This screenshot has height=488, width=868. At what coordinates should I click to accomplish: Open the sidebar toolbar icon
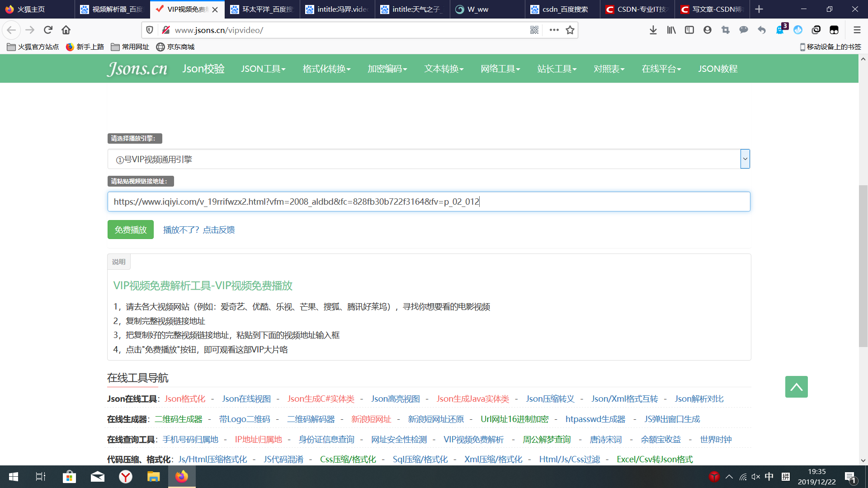click(x=689, y=30)
